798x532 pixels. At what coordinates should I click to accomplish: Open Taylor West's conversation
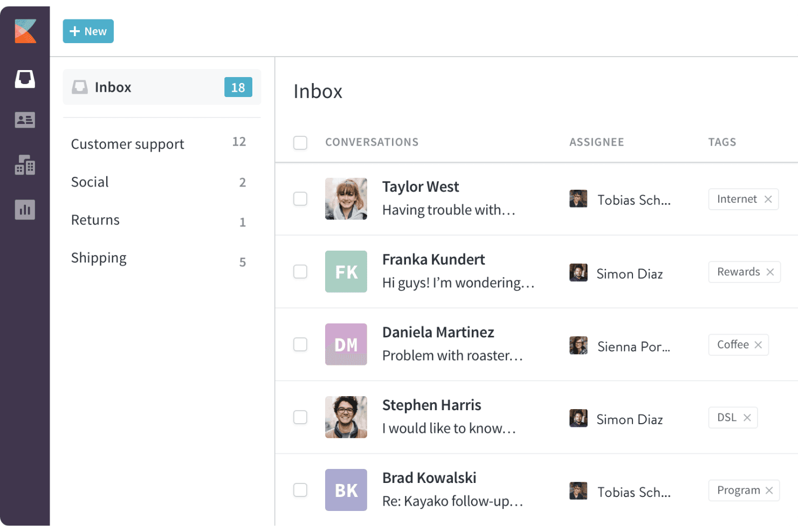point(449,199)
